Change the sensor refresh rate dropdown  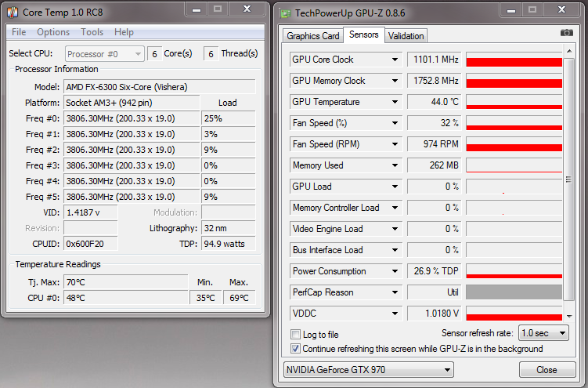543,333
